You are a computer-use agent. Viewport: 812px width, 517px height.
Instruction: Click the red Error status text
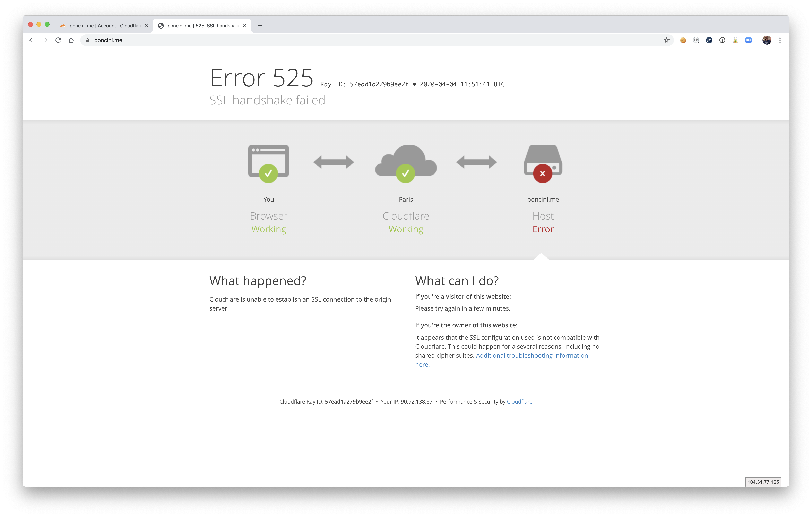pyautogui.click(x=543, y=229)
